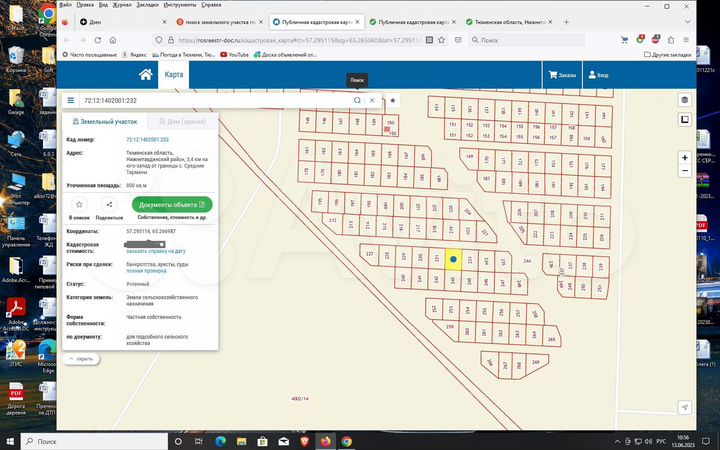Open the hamburger menu beside cadastral search
The height and width of the screenshot is (450, 720).
[x=71, y=100]
